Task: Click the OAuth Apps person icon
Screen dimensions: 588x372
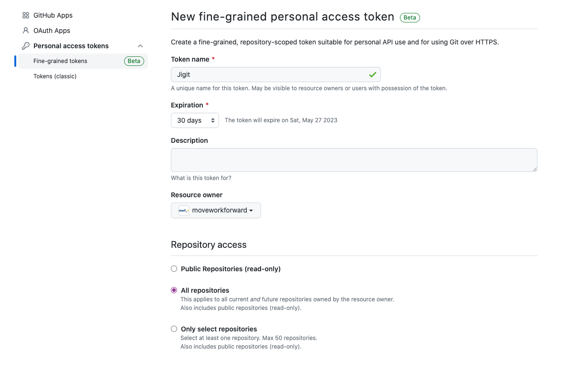Action: (26, 31)
